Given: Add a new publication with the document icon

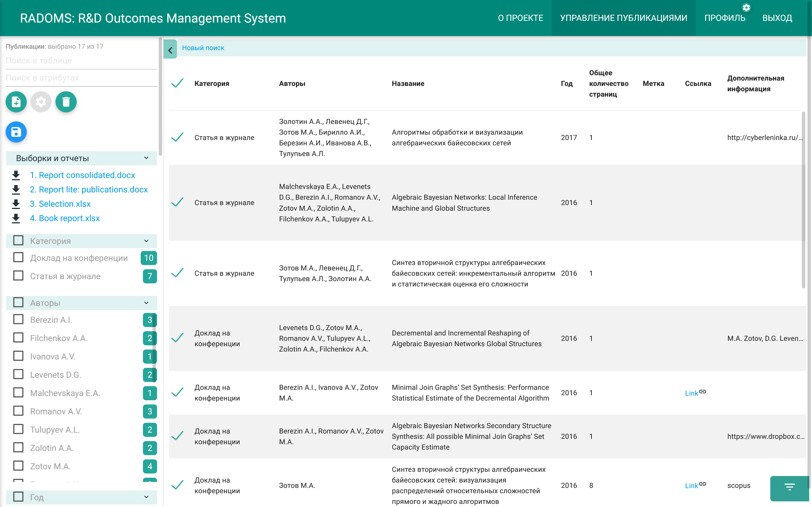Looking at the screenshot, I should (x=16, y=102).
